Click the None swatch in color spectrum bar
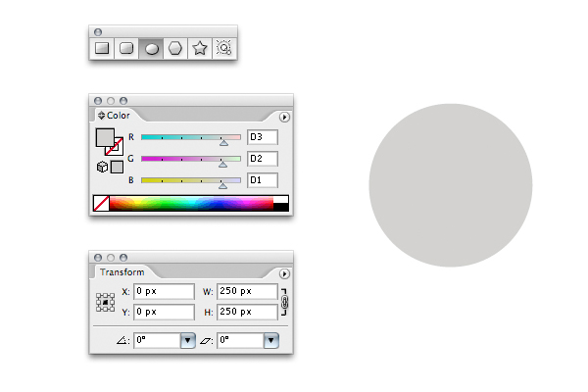 [100, 203]
